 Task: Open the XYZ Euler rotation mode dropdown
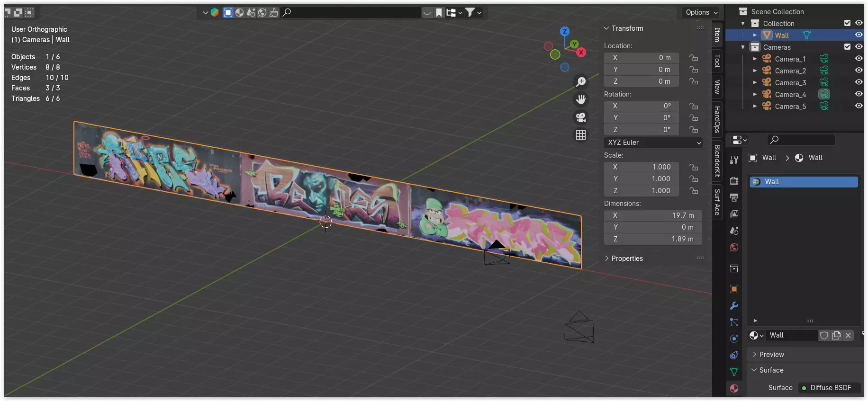[x=653, y=143]
